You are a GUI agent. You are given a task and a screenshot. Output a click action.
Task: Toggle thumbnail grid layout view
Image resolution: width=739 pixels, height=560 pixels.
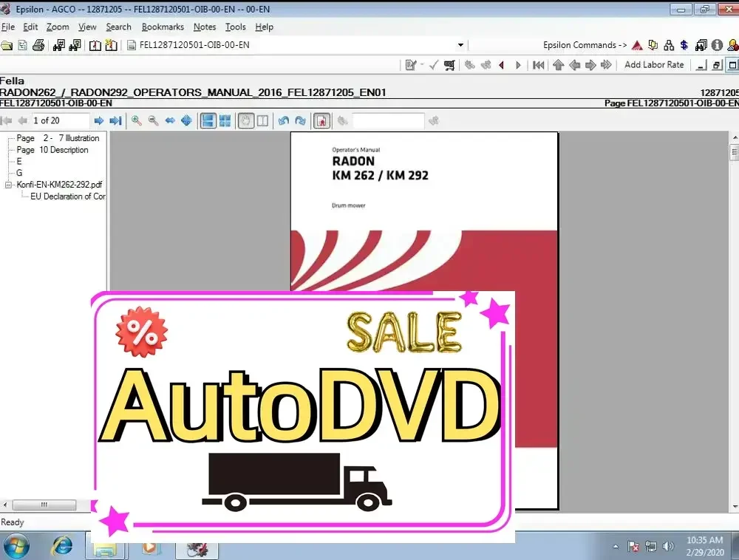tap(225, 121)
